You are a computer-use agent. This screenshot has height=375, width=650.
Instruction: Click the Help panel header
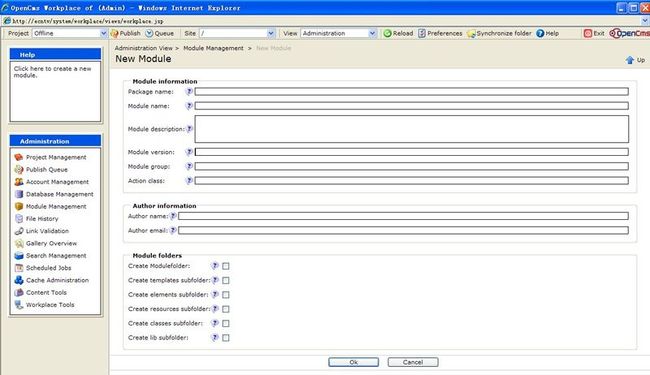tap(55, 55)
